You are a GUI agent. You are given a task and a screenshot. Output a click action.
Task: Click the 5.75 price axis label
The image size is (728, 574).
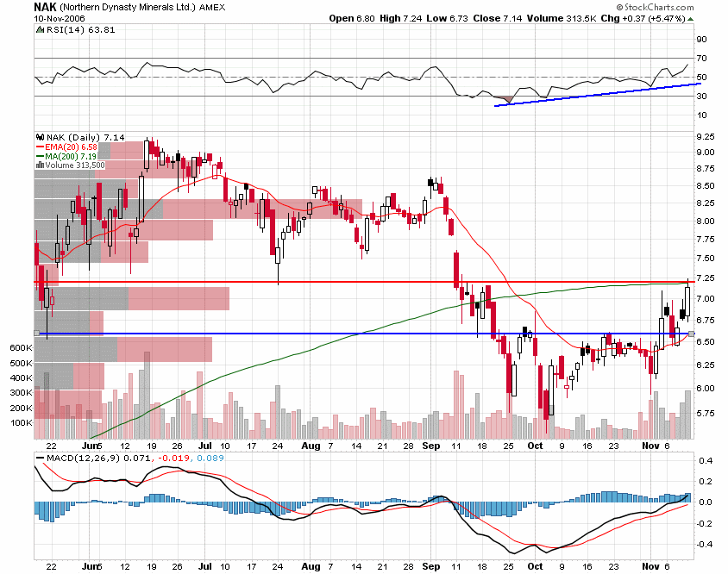point(706,413)
